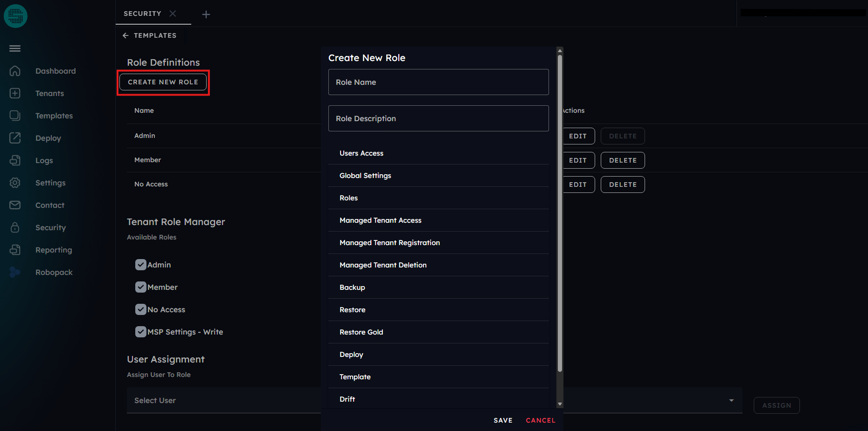
Task: Click the Settings gear icon
Action: click(15, 183)
